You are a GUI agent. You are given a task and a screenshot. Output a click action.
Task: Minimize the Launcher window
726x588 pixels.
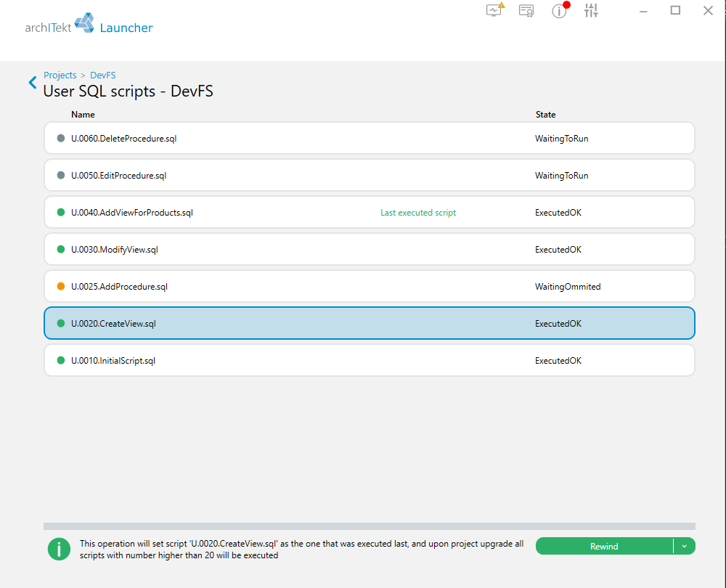(x=643, y=11)
